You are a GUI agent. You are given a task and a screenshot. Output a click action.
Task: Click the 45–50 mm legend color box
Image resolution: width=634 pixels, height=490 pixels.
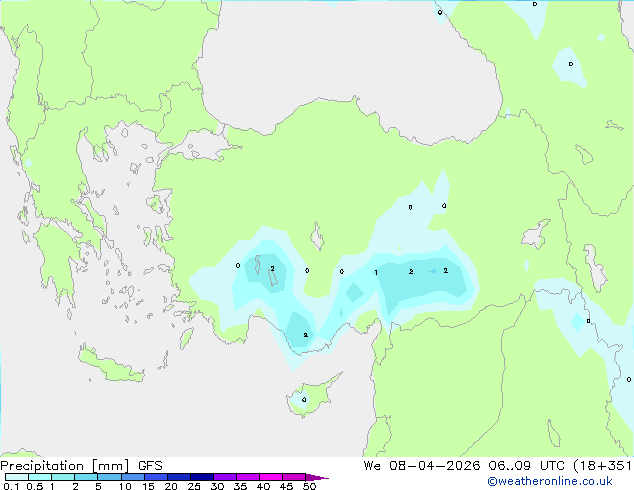[x=294, y=477]
